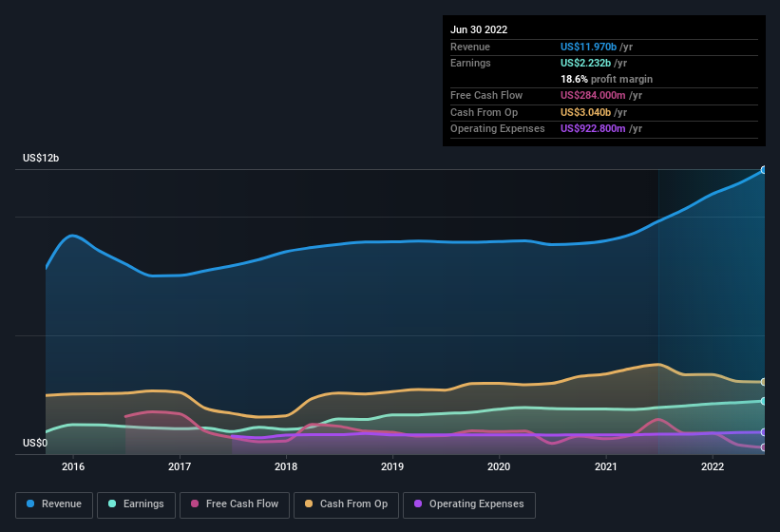780x532 pixels.
Task: Click the Jun 30 2022 tooltip date
Action: [479, 29]
